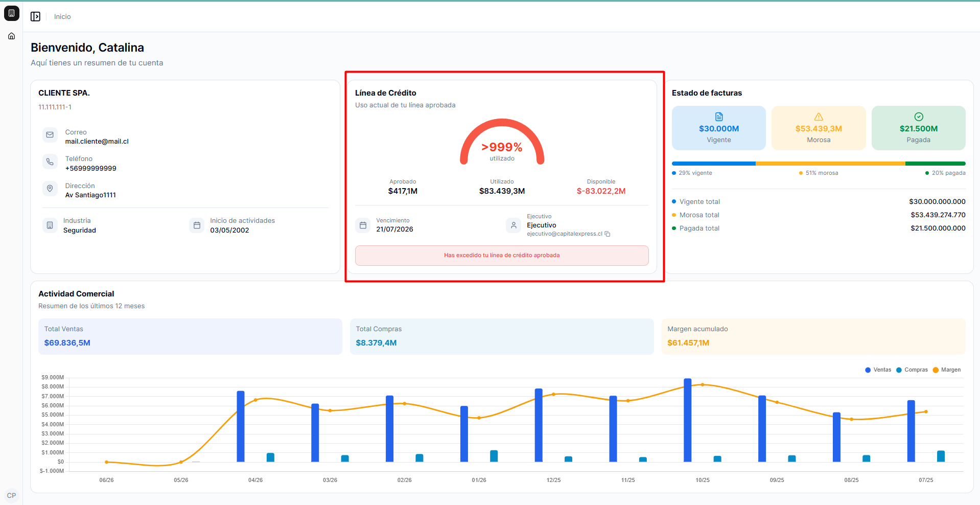This screenshot has height=505, width=980.
Task: Click the Total Ventas $69.836,5M card
Action: [190, 336]
